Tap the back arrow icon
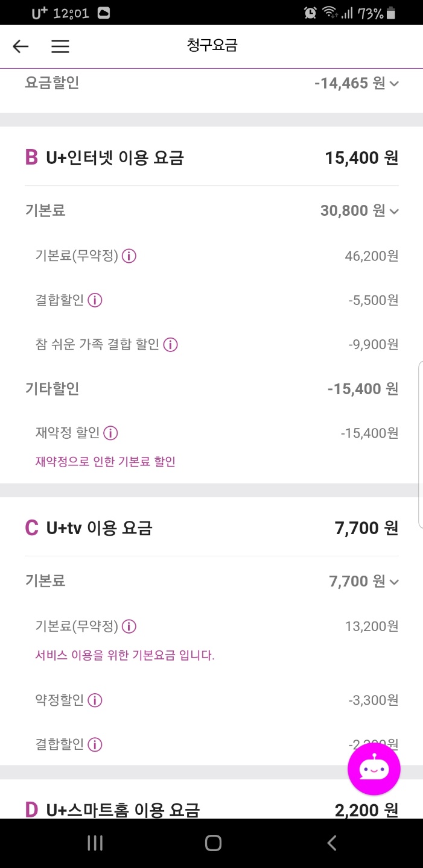The width and height of the screenshot is (423, 868). 21,46
